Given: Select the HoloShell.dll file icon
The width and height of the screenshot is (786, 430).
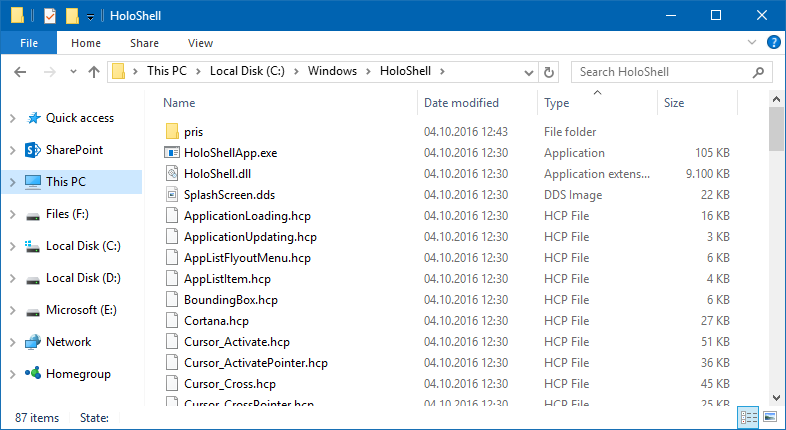Looking at the screenshot, I should pos(172,174).
